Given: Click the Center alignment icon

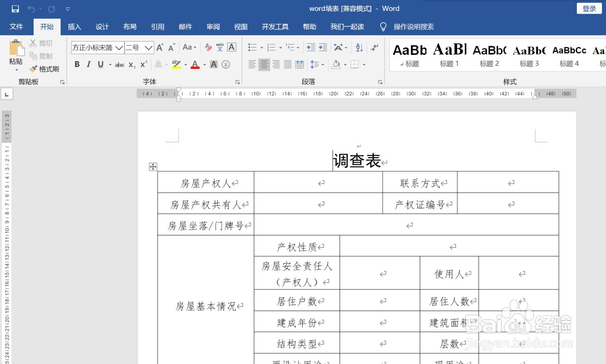Looking at the screenshot, I should click(264, 64).
